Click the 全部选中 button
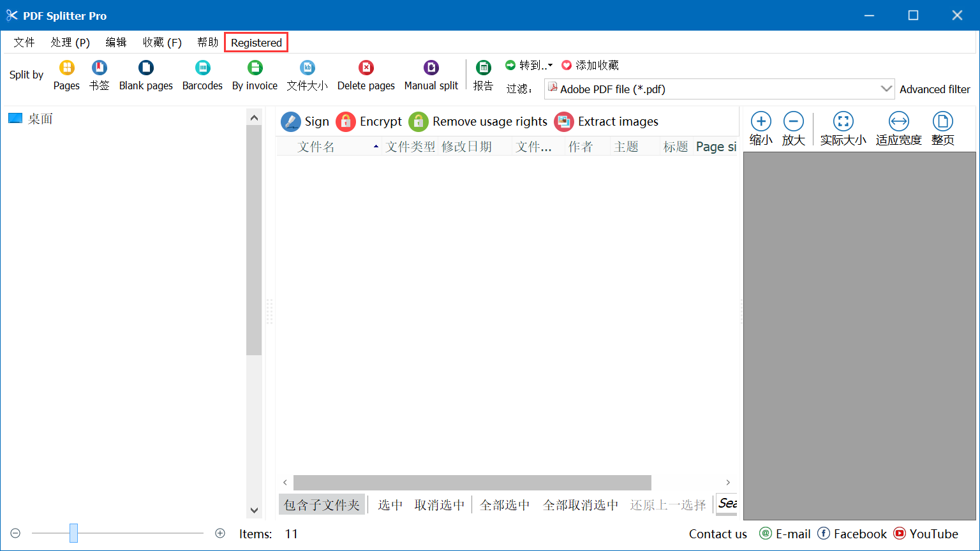 pos(505,504)
